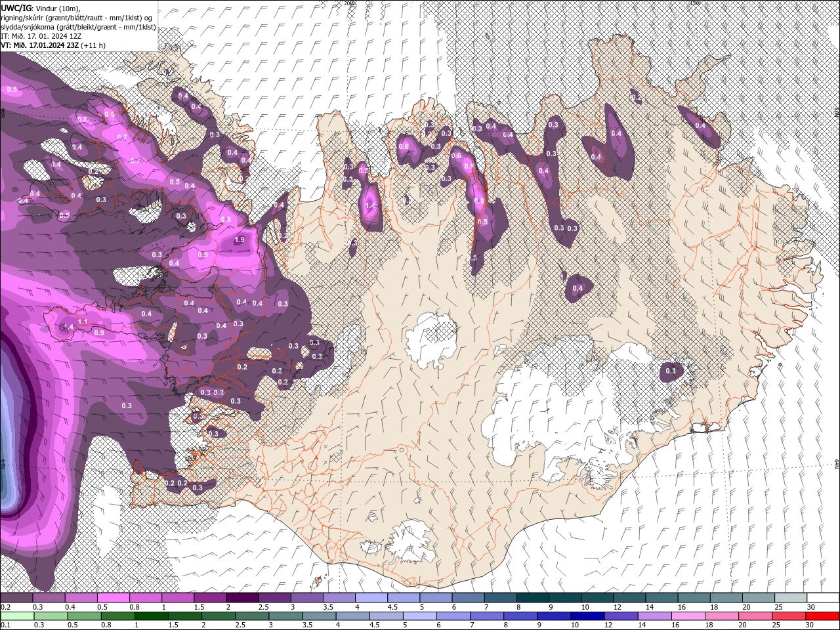This screenshot has width=840, height=630.
Task: Pick the dark green 1 swatch in the bottom legend
Action: pyautogui.click(x=152, y=616)
